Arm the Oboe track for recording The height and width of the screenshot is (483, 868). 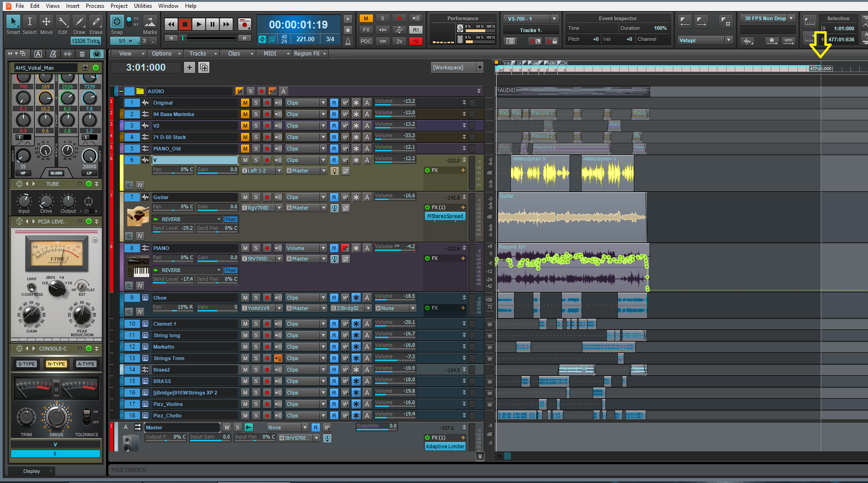[x=267, y=298]
